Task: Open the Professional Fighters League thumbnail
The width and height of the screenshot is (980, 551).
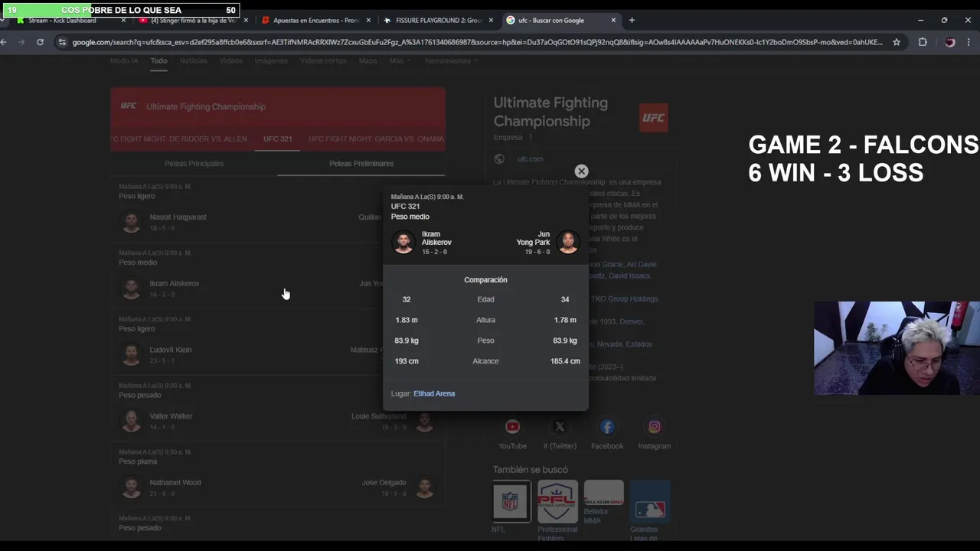Action: point(557,501)
